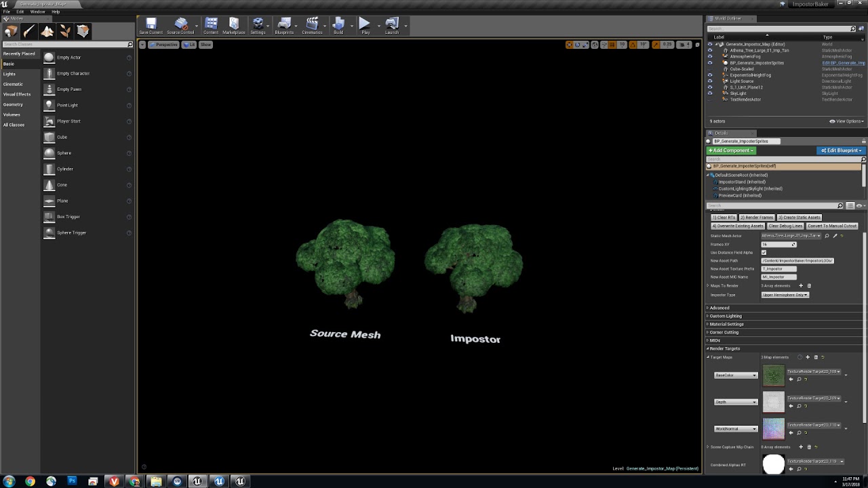Toggle visibility of Athena_Tree_Large_01_Imp_Tan actor

(710, 50)
